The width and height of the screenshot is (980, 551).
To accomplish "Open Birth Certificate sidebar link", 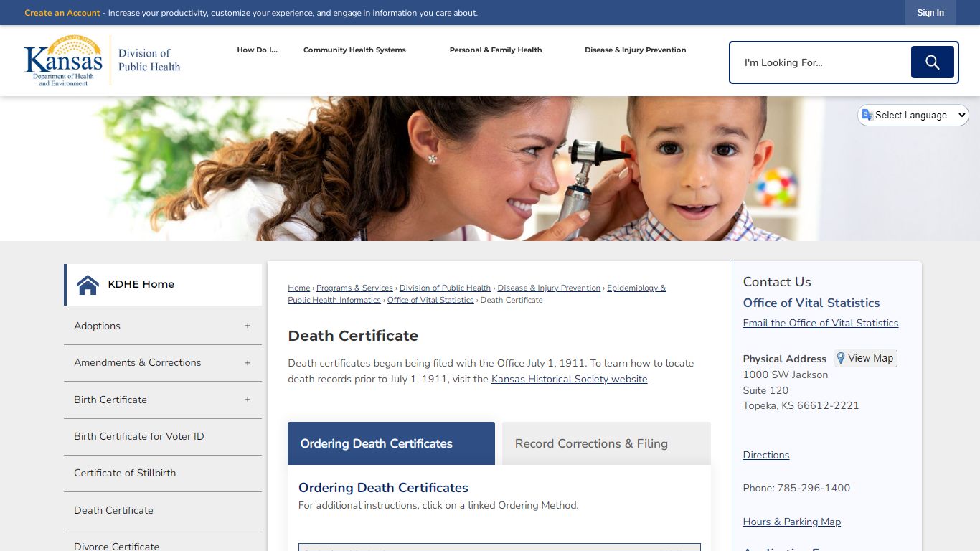I will click(x=110, y=400).
